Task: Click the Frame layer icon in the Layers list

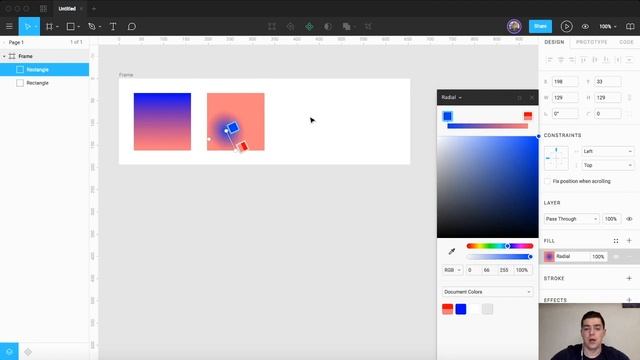Action: (x=12, y=56)
